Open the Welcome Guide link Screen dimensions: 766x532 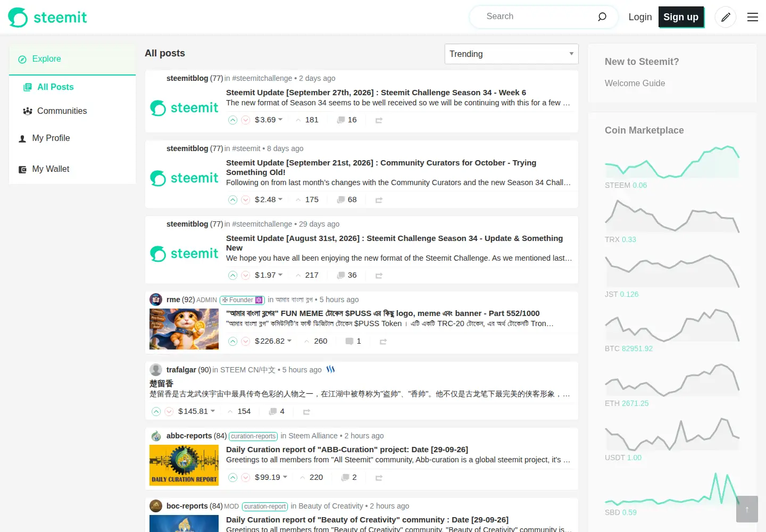[635, 84]
